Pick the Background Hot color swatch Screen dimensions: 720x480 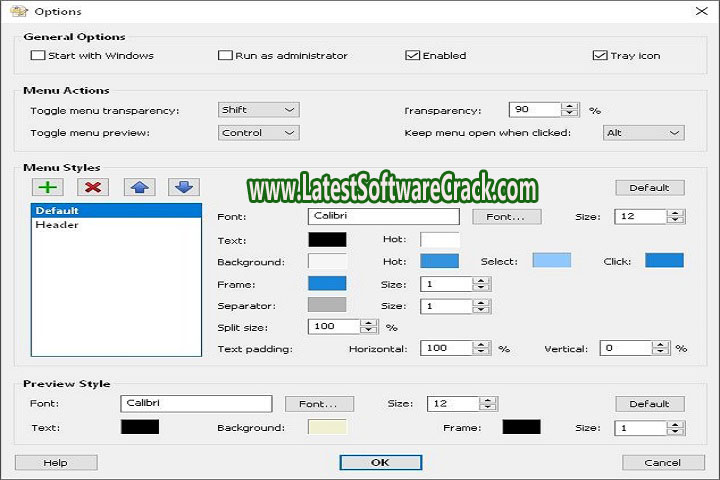(x=439, y=260)
